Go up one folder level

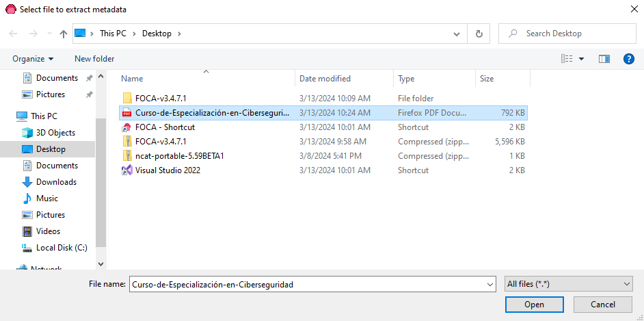[x=64, y=34]
